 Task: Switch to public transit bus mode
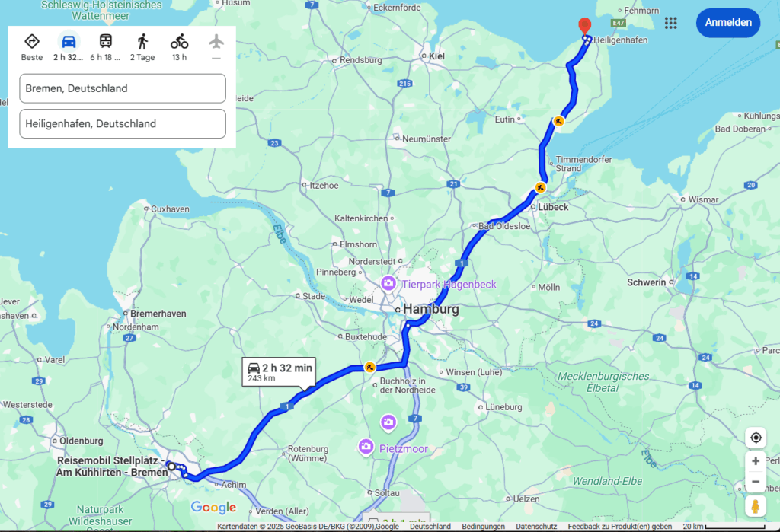pyautogui.click(x=105, y=41)
